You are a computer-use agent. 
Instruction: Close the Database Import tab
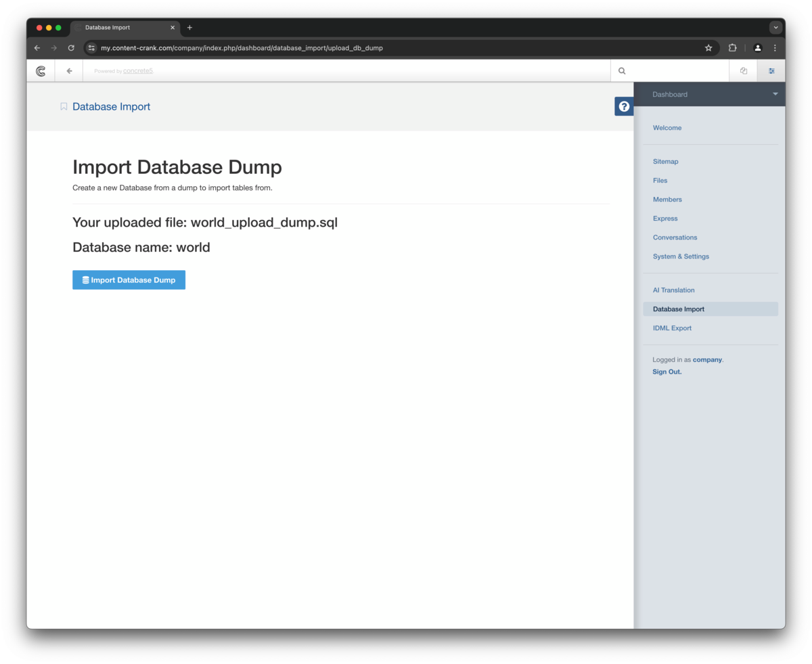click(173, 28)
